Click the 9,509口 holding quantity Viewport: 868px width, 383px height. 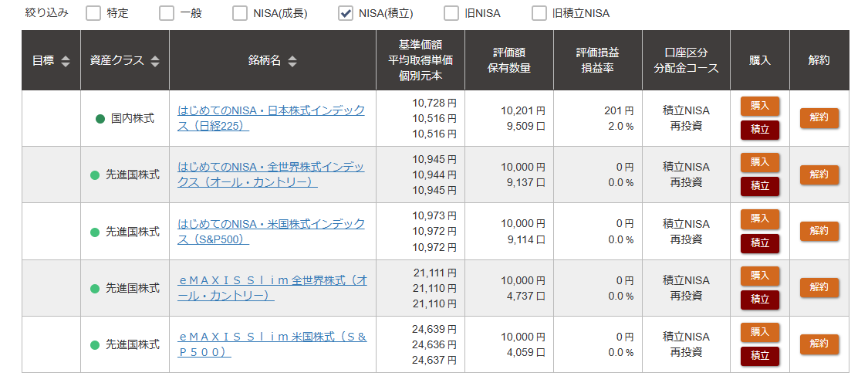pos(526,127)
